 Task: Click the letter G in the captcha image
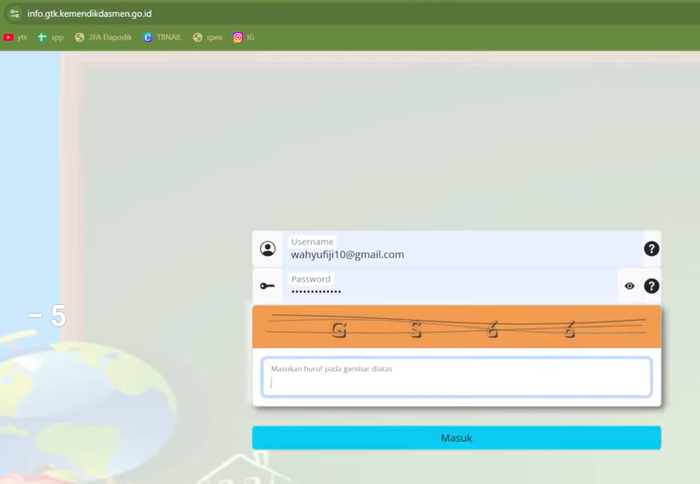[339, 329]
